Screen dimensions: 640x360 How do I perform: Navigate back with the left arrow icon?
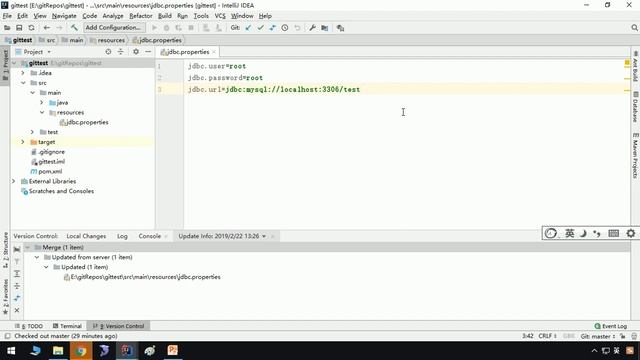coord(47,28)
